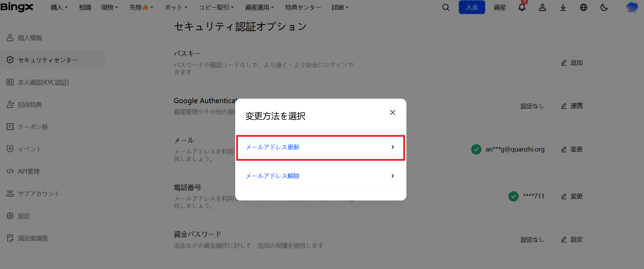This screenshot has width=644, height=269.
Task: Open the notifications bell icon
Action: [x=522, y=8]
